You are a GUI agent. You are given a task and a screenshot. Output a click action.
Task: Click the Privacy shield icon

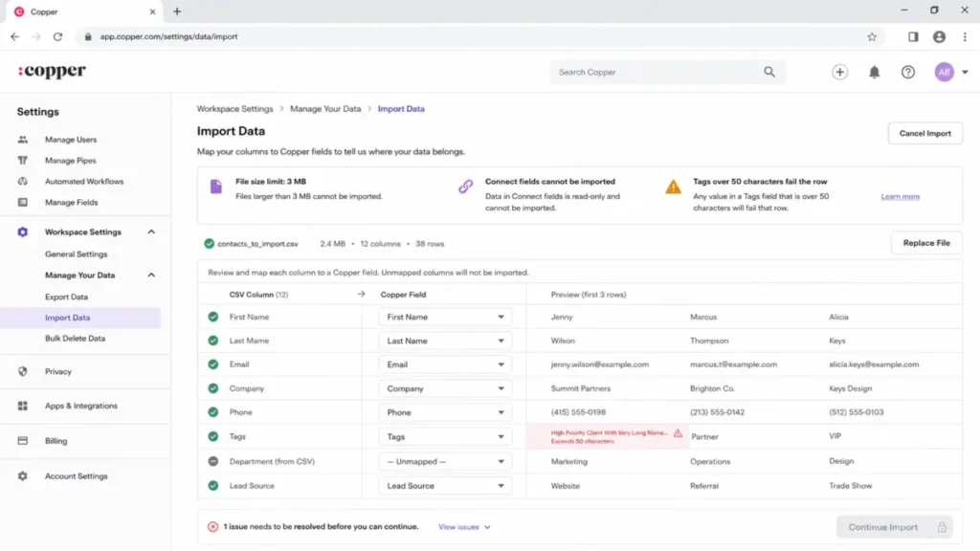pyautogui.click(x=23, y=371)
